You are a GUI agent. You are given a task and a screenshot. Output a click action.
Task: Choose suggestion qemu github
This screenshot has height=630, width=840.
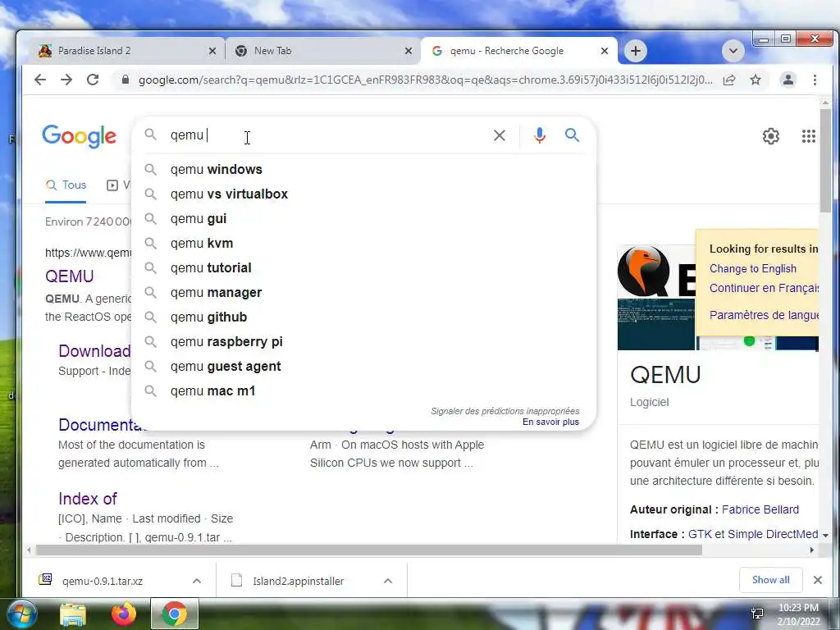tap(363, 317)
